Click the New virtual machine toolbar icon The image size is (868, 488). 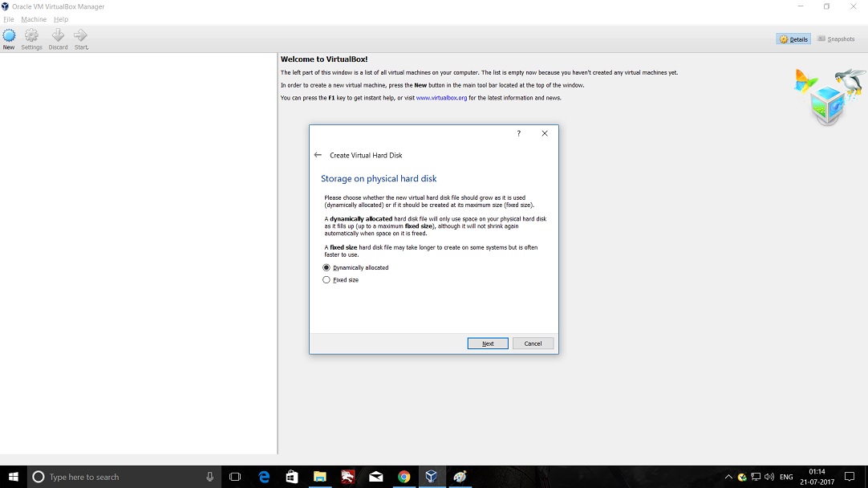[9, 39]
